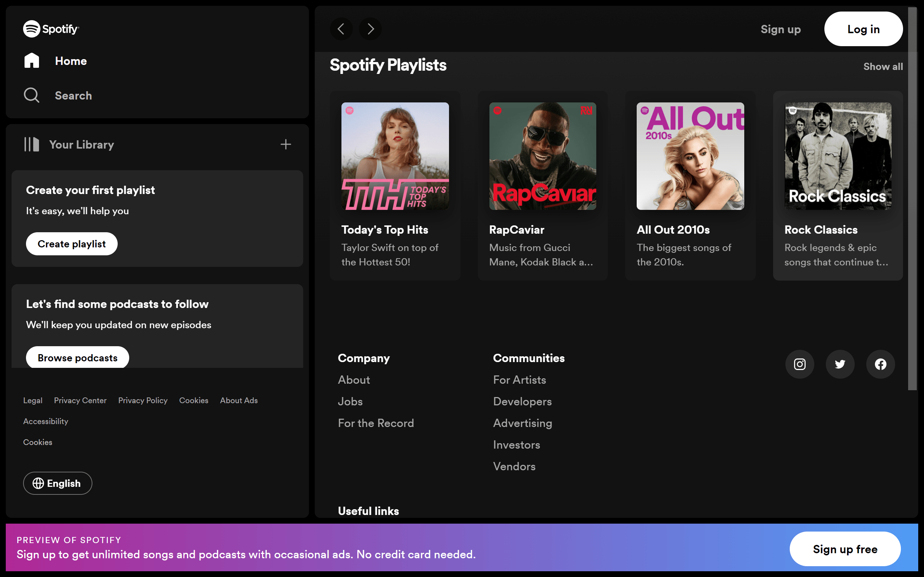
Task: Navigate back using the left chevron
Action: point(341,28)
